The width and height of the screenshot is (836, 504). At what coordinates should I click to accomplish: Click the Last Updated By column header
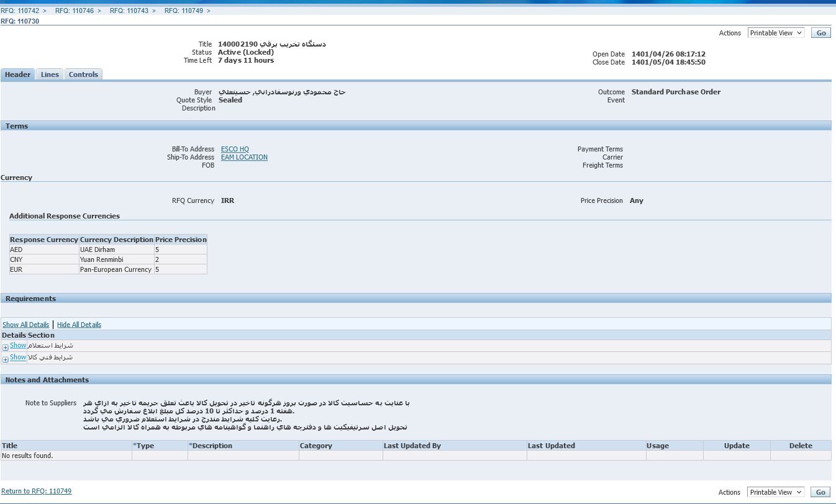coord(455,446)
